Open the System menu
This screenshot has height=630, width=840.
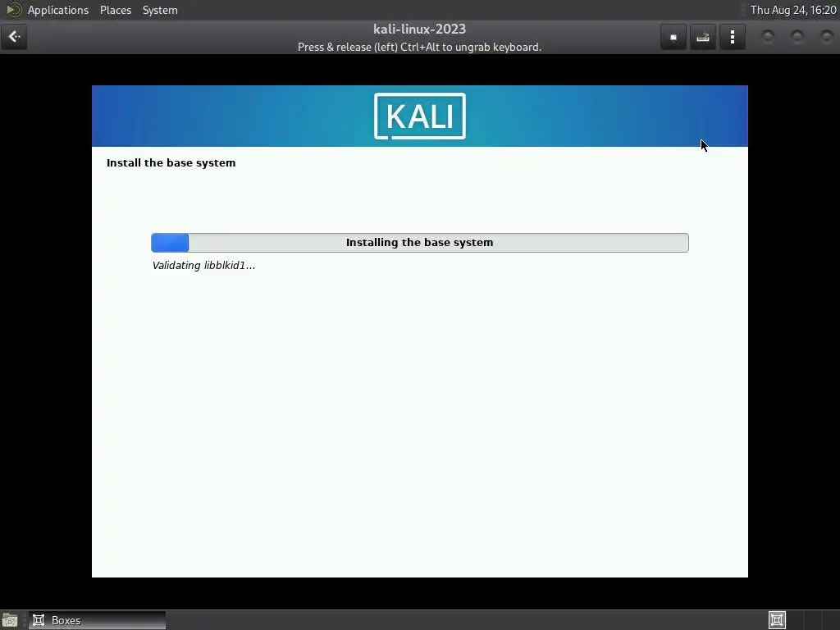[160, 10]
